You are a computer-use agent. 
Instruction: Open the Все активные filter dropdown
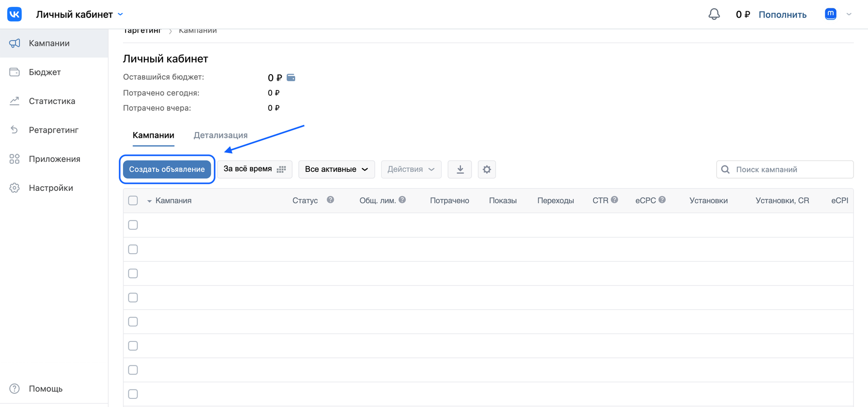(x=336, y=170)
